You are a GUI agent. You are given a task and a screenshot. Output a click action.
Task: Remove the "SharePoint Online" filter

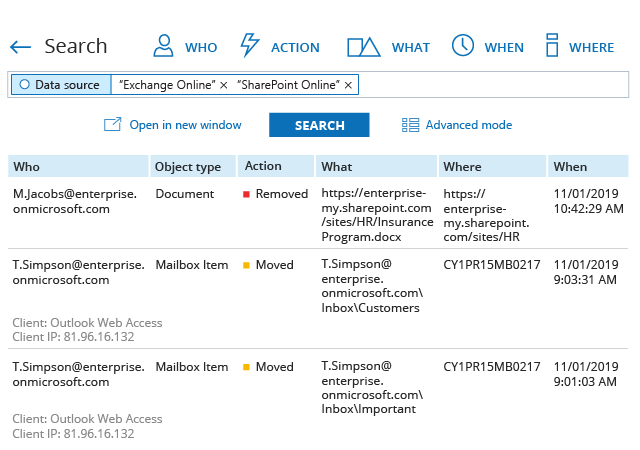(x=348, y=85)
